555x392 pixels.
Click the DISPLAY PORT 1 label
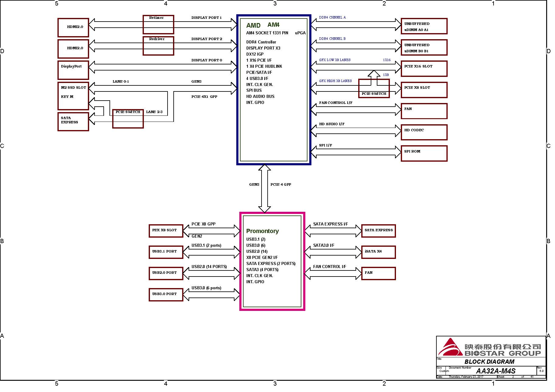pos(206,18)
